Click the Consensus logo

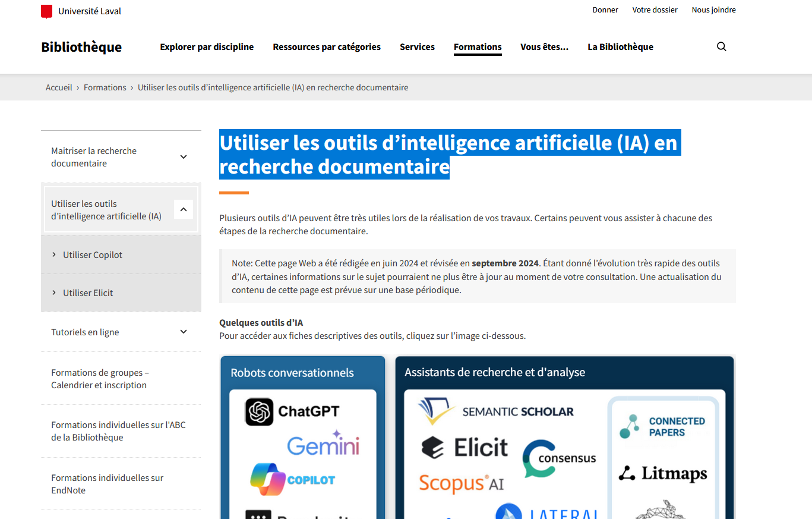[x=559, y=458]
